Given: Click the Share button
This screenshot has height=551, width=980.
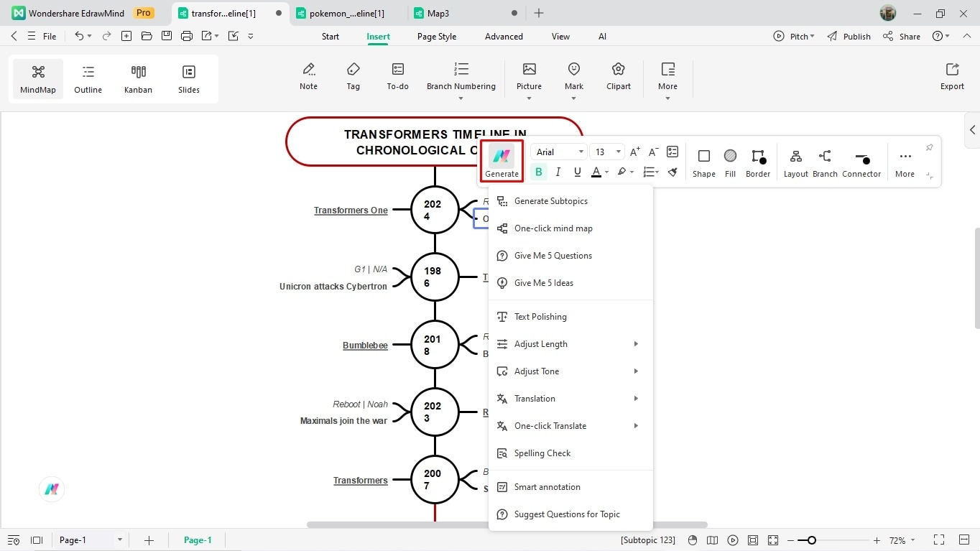Looking at the screenshot, I should tap(902, 37).
